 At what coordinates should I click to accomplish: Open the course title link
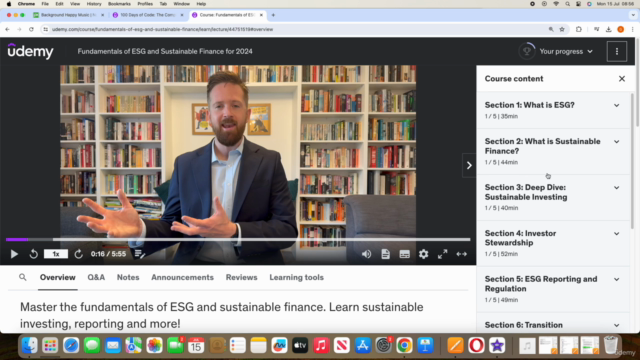coord(165,51)
